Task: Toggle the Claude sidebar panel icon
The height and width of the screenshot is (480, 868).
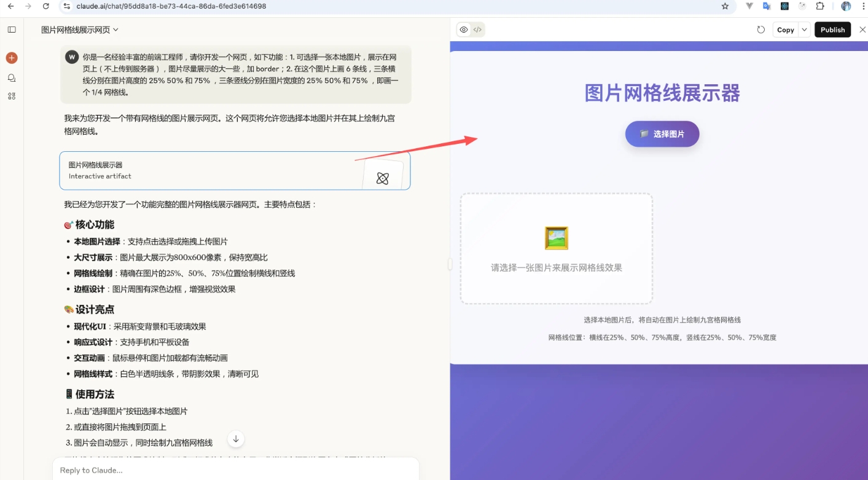Action: [12, 30]
